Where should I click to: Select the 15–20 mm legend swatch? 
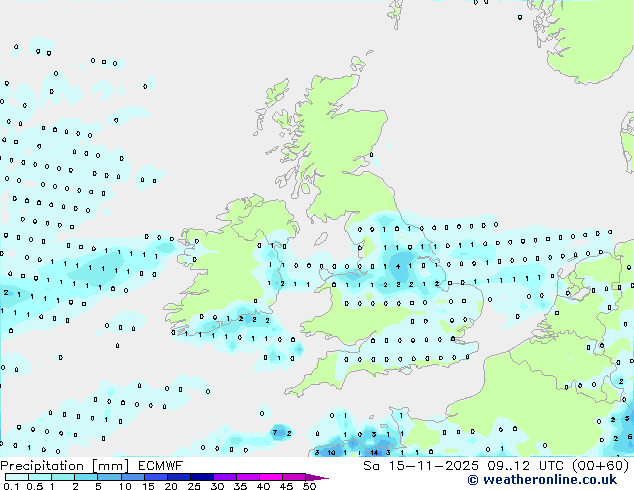coord(155,477)
